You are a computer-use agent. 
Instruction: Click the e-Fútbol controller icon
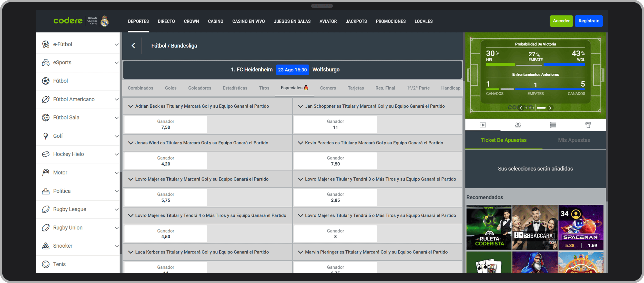[46, 44]
